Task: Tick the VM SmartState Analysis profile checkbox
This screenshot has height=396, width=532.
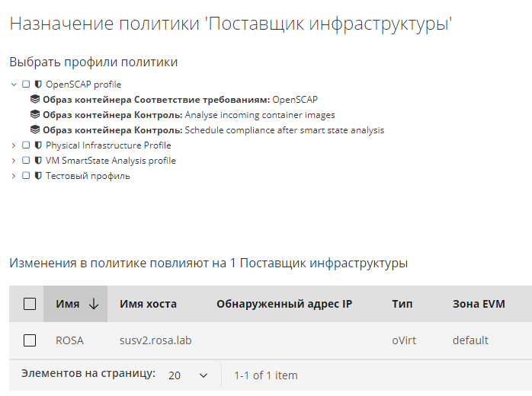Action: tap(26, 161)
